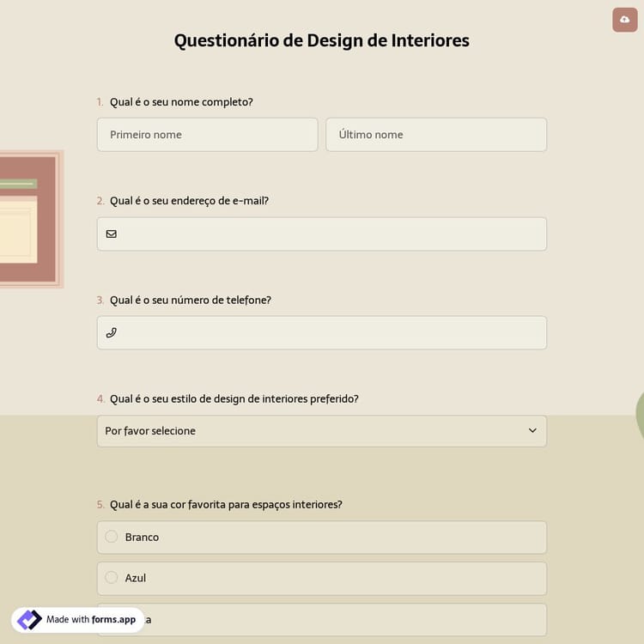Click the forms.app logo icon

29,619
